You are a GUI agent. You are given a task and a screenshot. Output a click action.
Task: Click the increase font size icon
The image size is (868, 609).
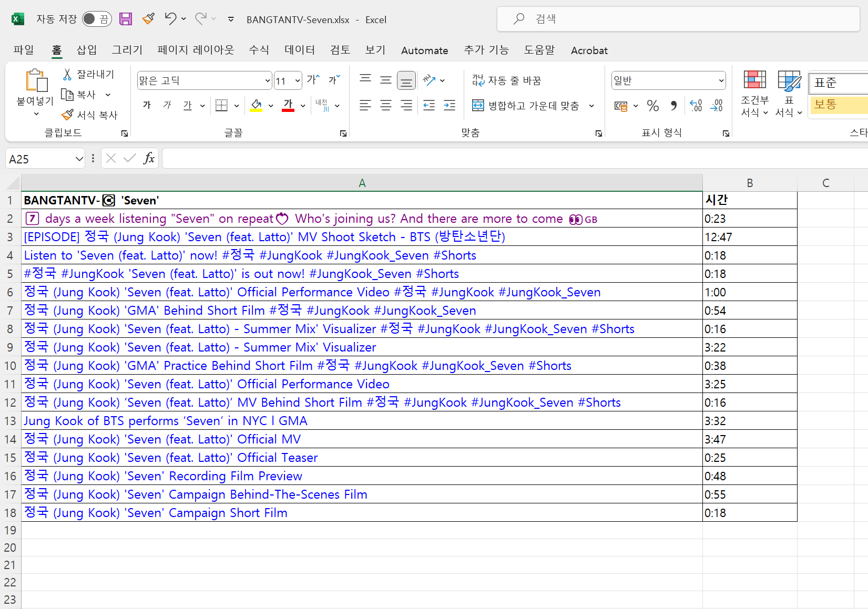point(313,80)
